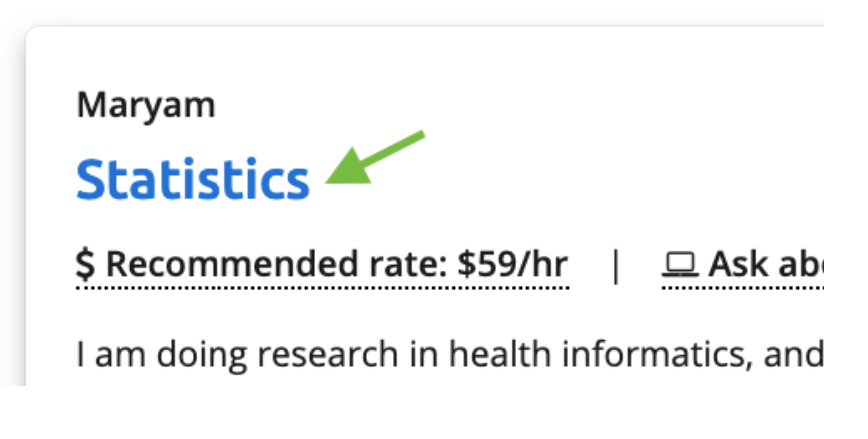The image size is (868, 439).
Task: Click the dollar sign icon before Recommended rate
Action: point(85,264)
